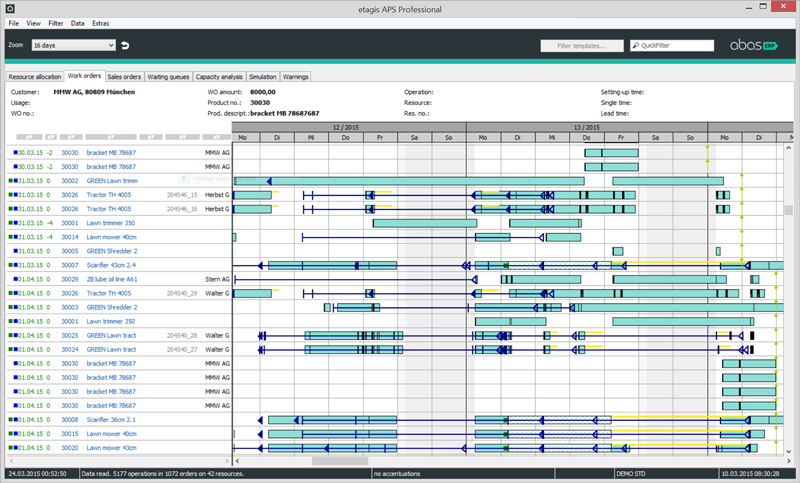Viewport: 800px width, 483px height.
Task: Open the Zoom 16 days dropdown
Action: (72, 45)
